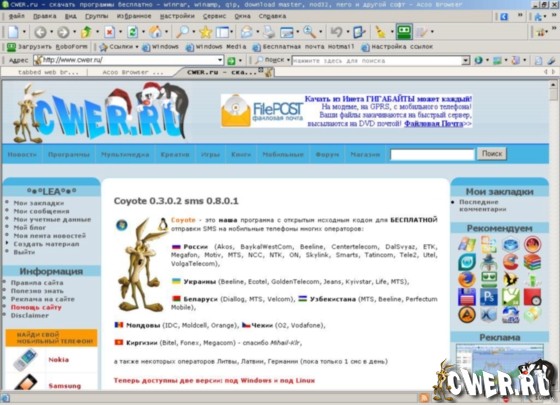
Task: Click the Загрузить RoboForm toolbar button
Action: point(47,47)
